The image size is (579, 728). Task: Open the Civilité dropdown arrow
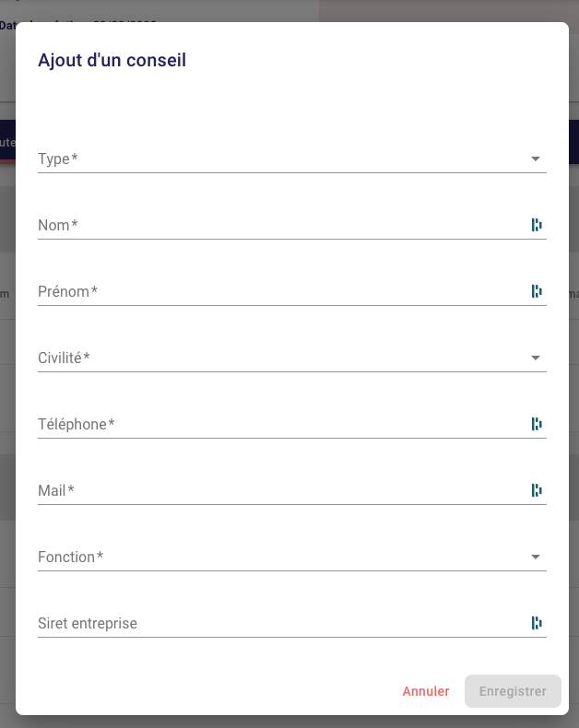point(536,358)
